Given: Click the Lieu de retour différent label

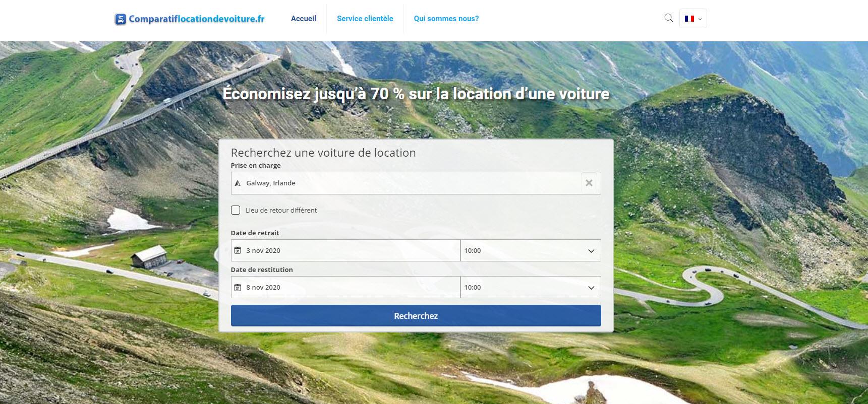Looking at the screenshot, I should (281, 211).
